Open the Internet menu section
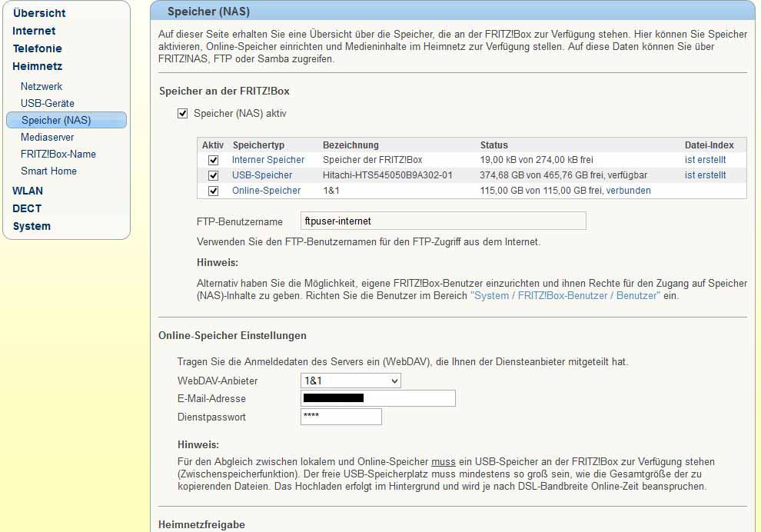 pyautogui.click(x=34, y=31)
